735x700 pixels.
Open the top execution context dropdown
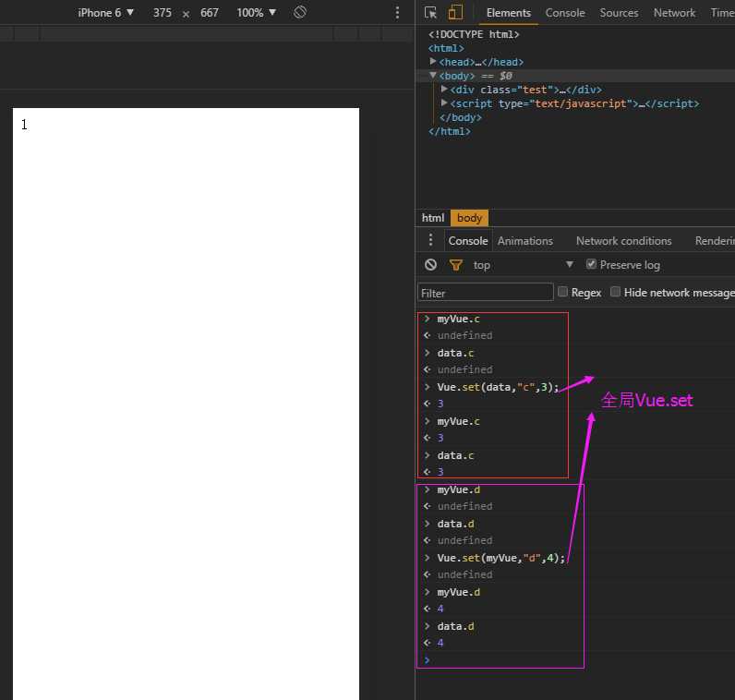[x=524, y=265]
